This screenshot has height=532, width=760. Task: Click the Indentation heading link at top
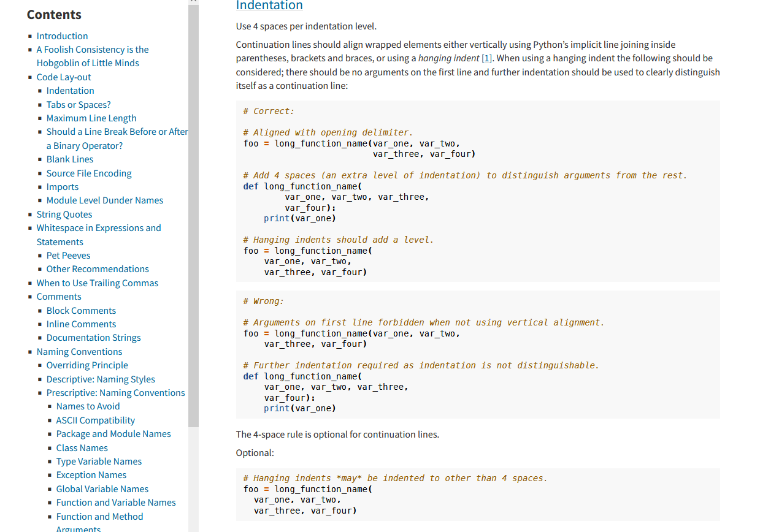tap(269, 6)
